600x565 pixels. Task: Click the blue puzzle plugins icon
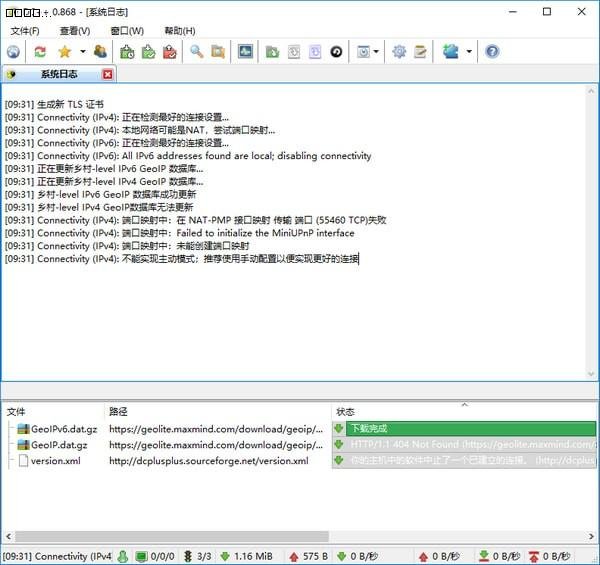point(450,52)
